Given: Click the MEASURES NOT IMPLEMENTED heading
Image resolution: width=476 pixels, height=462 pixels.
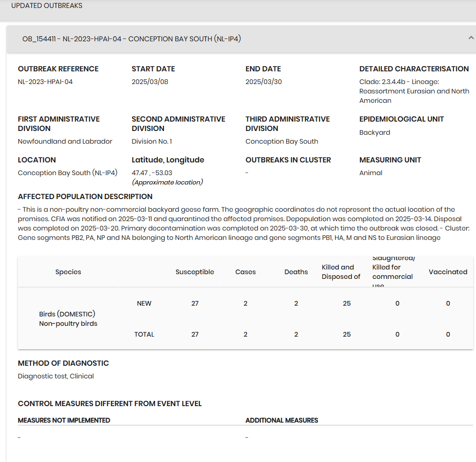Looking at the screenshot, I should tap(64, 420).
